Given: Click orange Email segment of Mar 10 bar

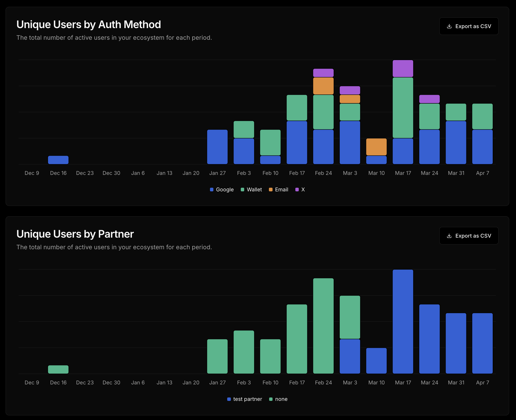Looking at the screenshot, I should 376,147.
